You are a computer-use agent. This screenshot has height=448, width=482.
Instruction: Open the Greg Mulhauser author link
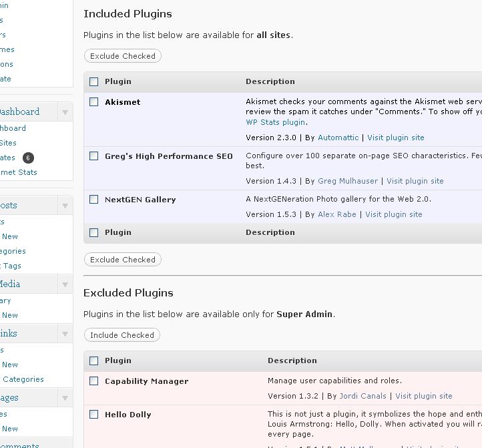pyautogui.click(x=348, y=181)
